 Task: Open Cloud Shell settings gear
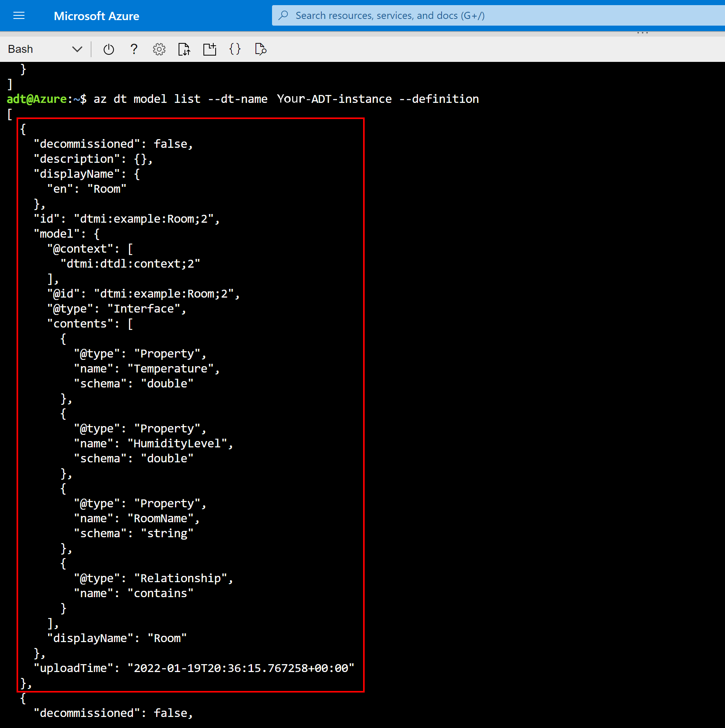(x=159, y=49)
